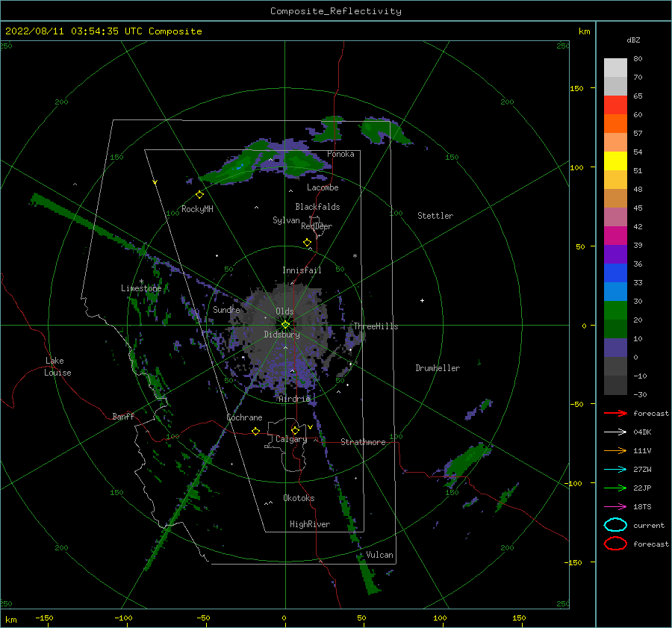This screenshot has height=628, width=672.
Task: Click the RockyMH label
Action: pos(197,209)
